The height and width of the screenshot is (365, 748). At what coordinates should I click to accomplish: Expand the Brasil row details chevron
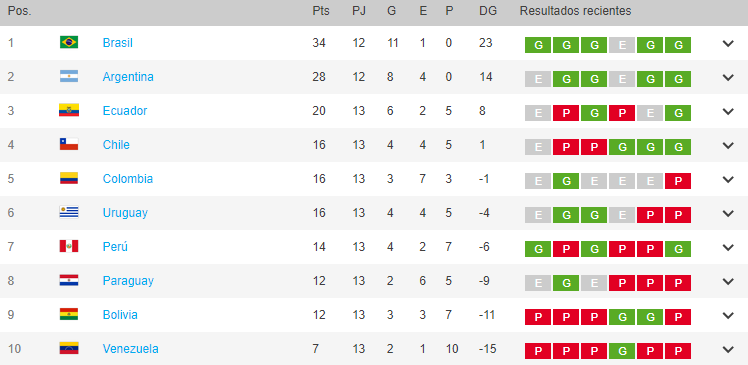(727, 43)
